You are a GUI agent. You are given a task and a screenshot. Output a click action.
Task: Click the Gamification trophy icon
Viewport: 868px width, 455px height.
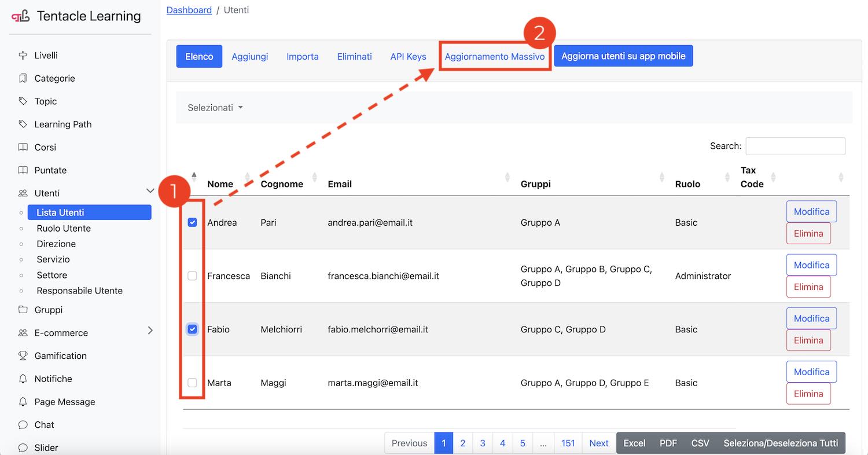point(23,356)
